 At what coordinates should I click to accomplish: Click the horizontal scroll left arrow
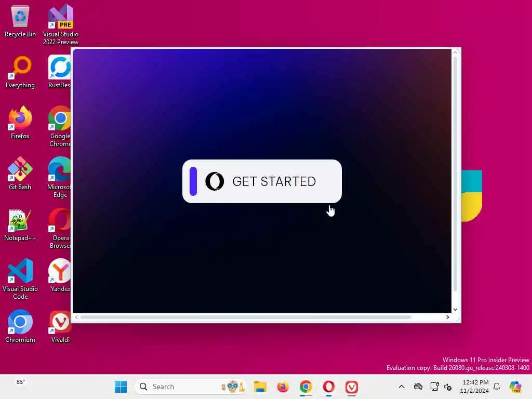click(76, 317)
